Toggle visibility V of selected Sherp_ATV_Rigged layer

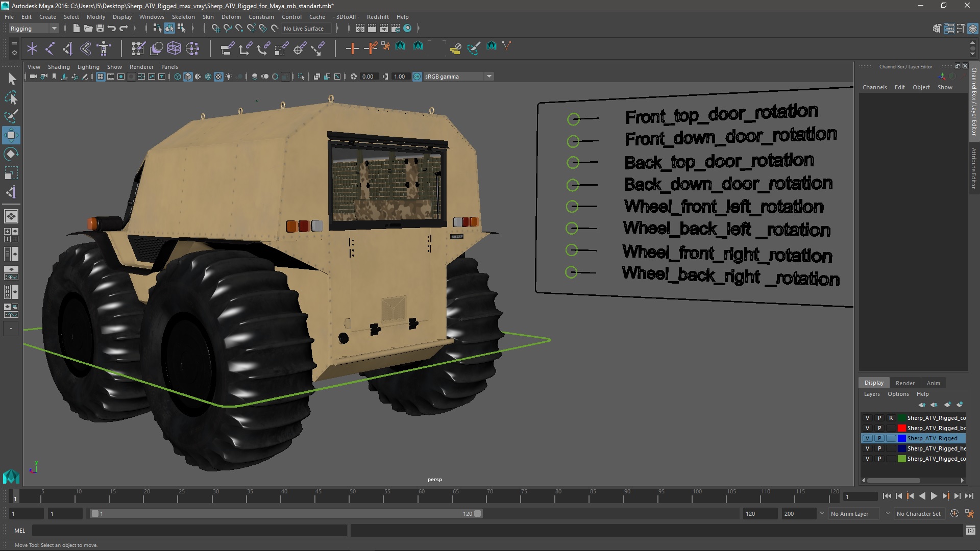[867, 438]
